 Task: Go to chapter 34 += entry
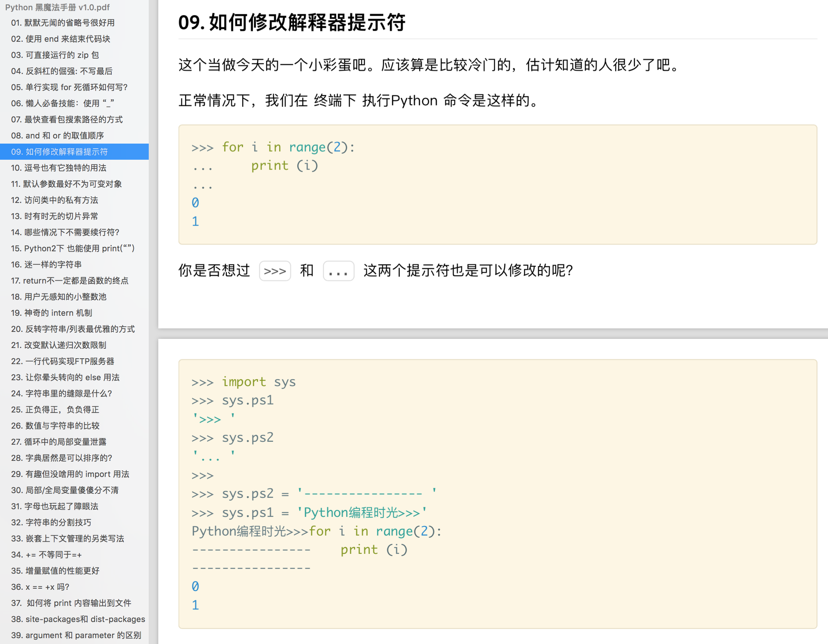(x=46, y=555)
